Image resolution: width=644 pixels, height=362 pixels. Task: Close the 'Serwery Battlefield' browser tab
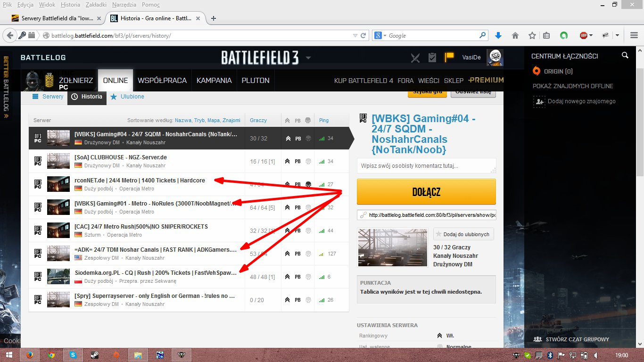coord(99,18)
